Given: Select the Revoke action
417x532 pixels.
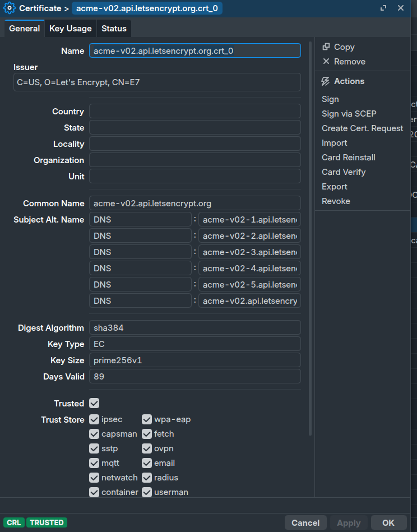Looking at the screenshot, I should tap(336, 201).
